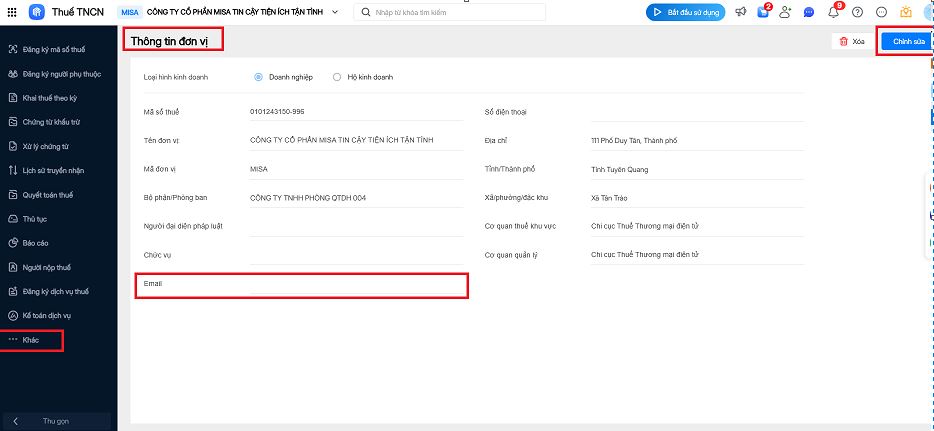Click the search keyword input field
Image resolution: width=934 pixels, height=431 pixels.
[457, 12]
